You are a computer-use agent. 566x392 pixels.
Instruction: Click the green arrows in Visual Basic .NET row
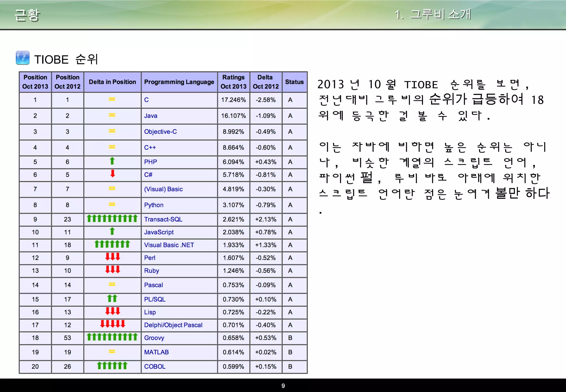(x=112, y=244)
